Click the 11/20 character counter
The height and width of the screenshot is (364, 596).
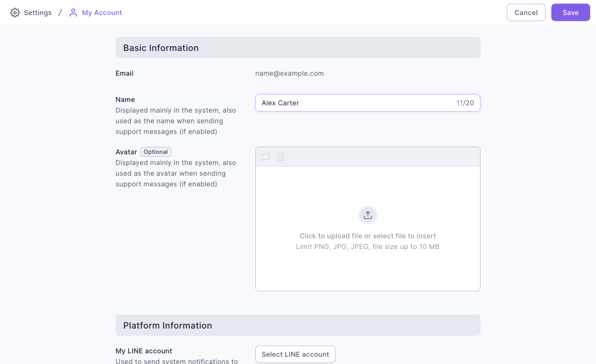(465, 103)
